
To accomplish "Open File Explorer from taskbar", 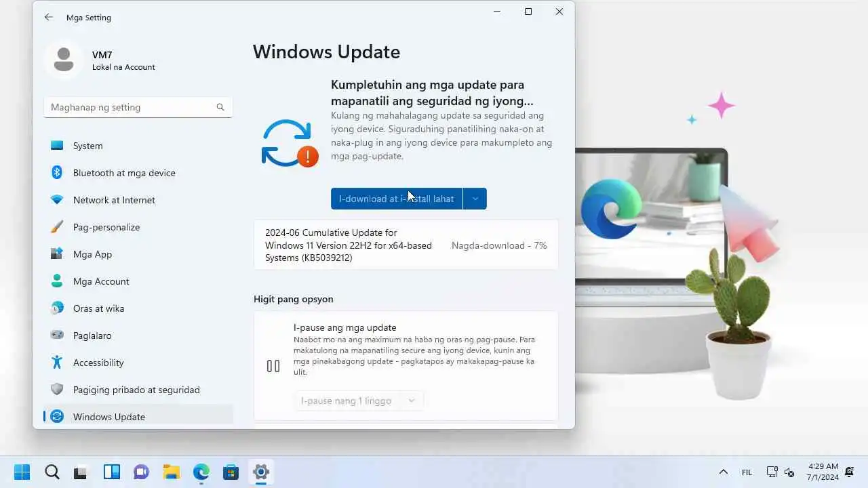I will 171,472.
